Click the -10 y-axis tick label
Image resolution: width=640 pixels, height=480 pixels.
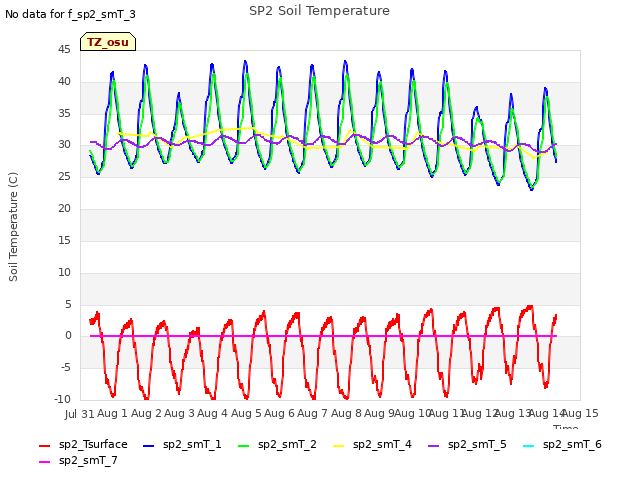62,400
